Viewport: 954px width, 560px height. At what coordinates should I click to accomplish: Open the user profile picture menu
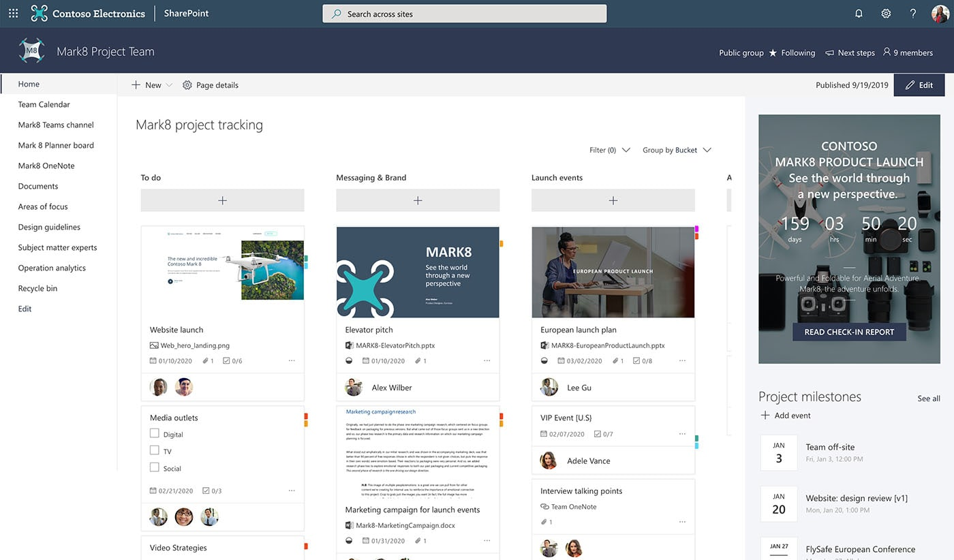point(940,14)
